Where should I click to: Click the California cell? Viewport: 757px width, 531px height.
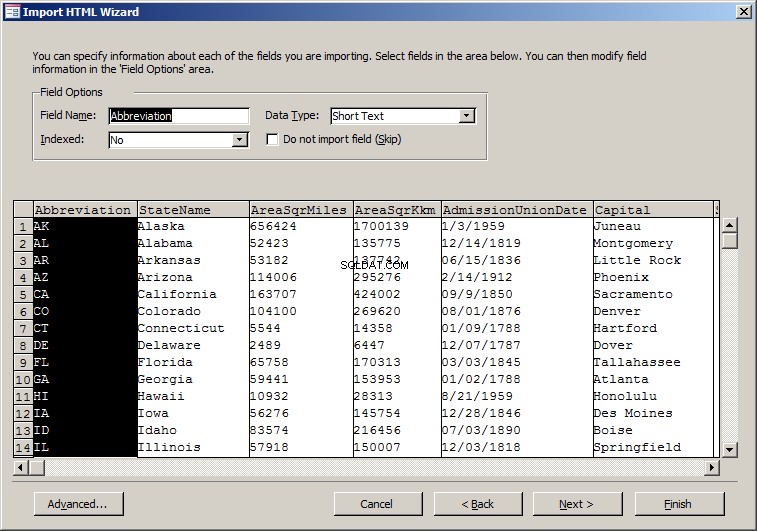point(193,294)
